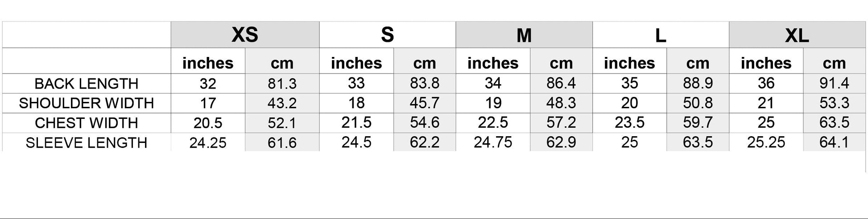Click the inches subheader under M
The height and width of the screenshot is (219, 868).
tap(493, 63)
